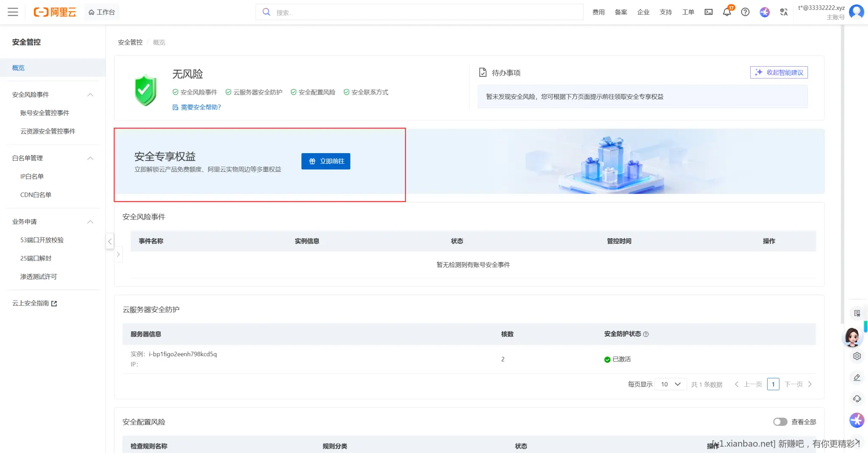
Task: Open the notification bell showing 17 alerts
Action: 726,12
